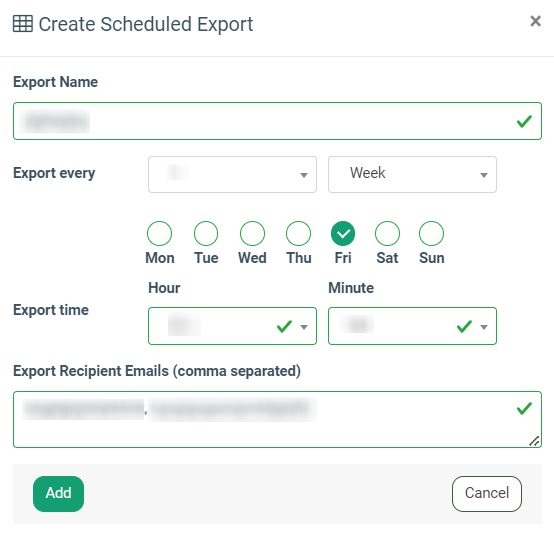Select the Sun day circle
The width and height of the screenshot is (554, 534).
[x=431, y=233]
